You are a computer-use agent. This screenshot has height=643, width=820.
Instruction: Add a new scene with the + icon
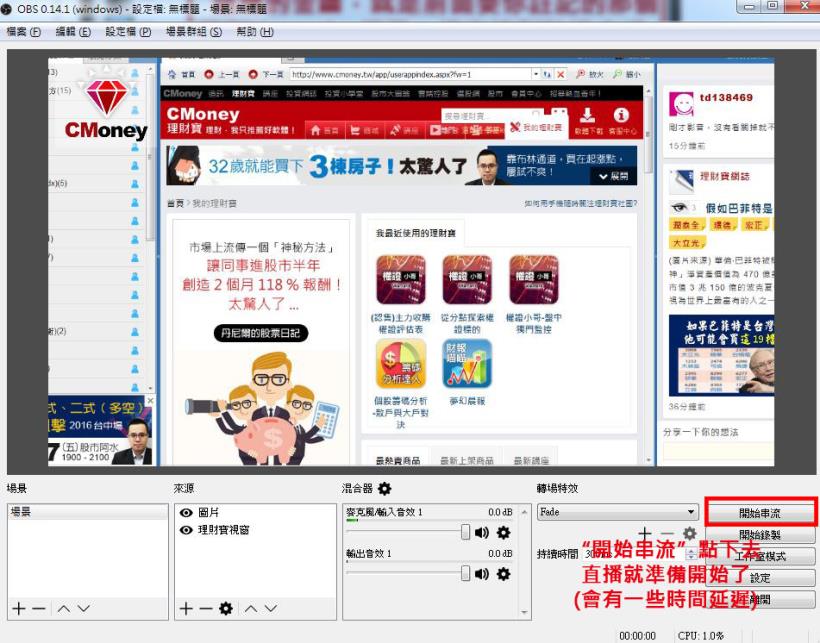[x=19, y=608]
